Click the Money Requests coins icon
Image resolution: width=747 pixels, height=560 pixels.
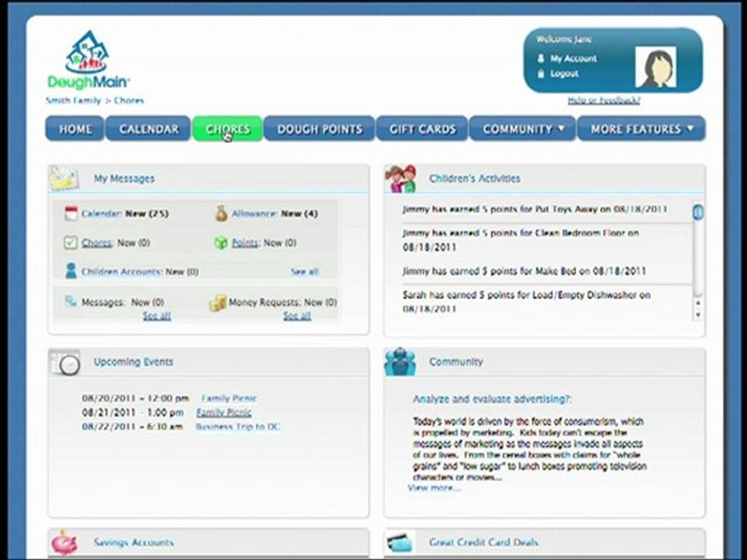click(x=218, y=303)
